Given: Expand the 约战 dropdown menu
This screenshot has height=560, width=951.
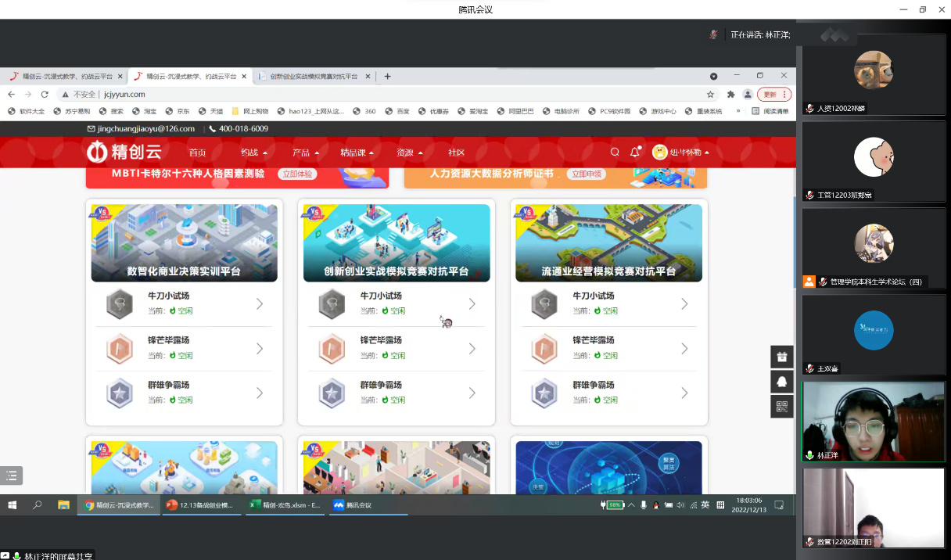Looking at the screenshot, I should click(254, 153).
